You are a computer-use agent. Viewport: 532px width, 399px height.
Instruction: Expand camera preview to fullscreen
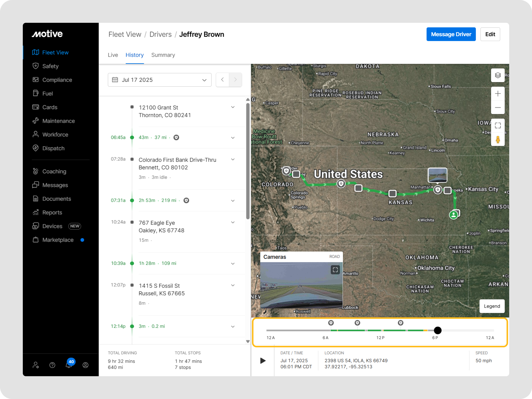click(x=335, y=270)
